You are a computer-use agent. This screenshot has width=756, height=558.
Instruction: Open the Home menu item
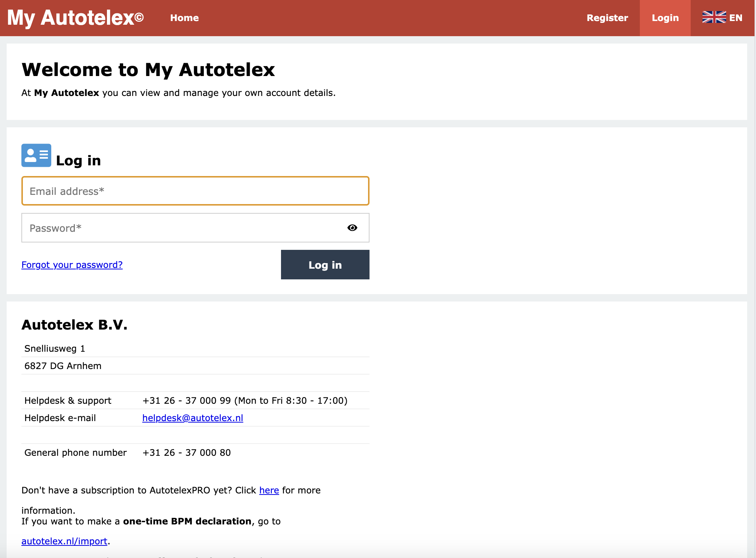point(184,18)
